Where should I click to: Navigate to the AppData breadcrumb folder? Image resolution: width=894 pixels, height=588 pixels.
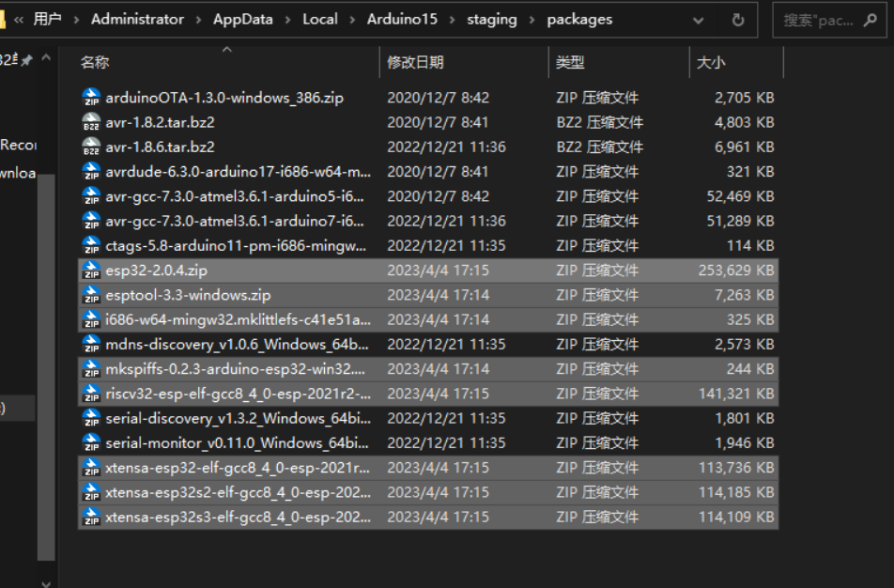[x=242, y=20]
